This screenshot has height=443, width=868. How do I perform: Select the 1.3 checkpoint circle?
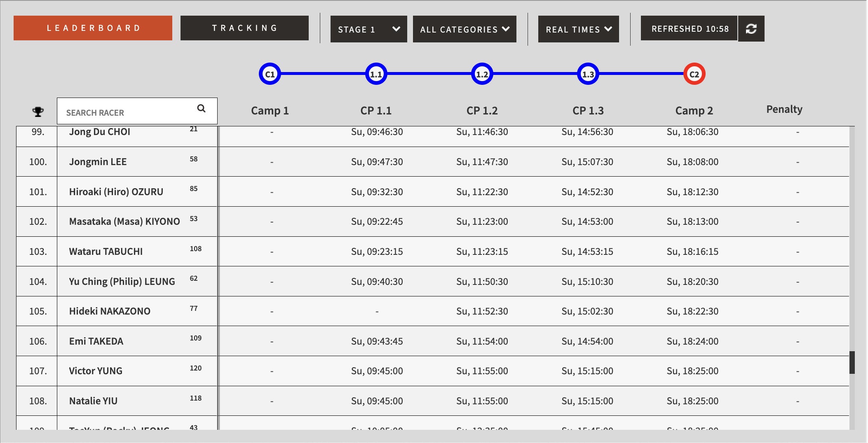pos(588,74)
